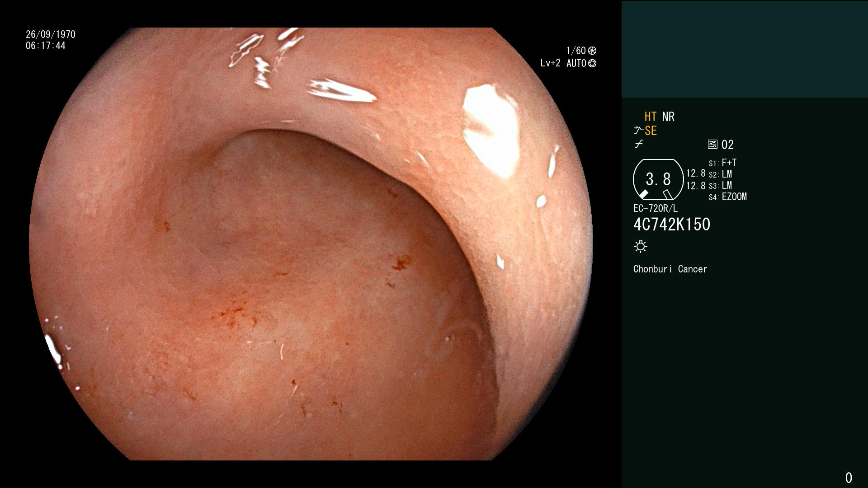Click the HT indicator
The width and height of the screenshot is (868, 488).
pyautogui.click(x=651, y=117)
